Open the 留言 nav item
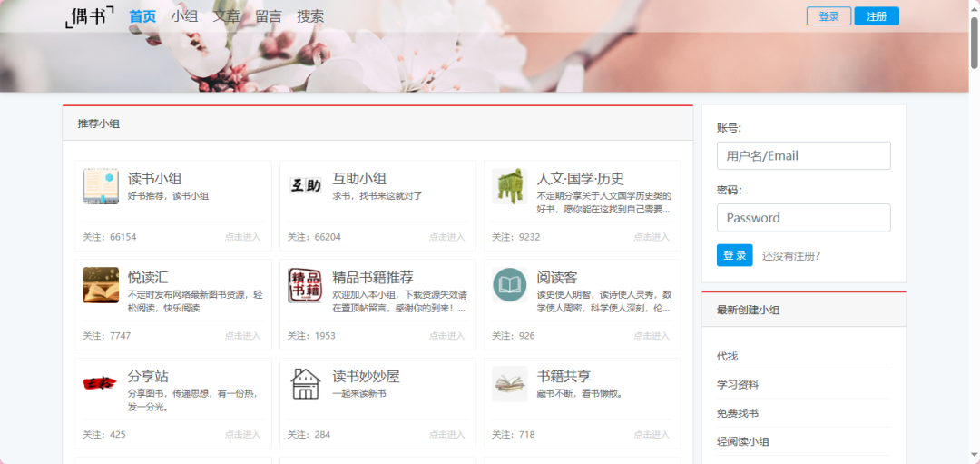 coord(268,17)
